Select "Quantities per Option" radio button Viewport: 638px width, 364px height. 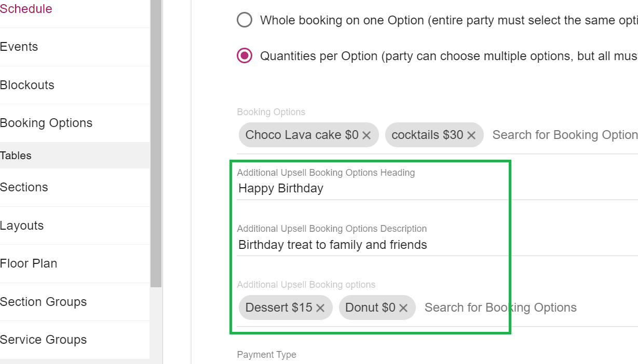pyautogui.click(x=244, y=55)
